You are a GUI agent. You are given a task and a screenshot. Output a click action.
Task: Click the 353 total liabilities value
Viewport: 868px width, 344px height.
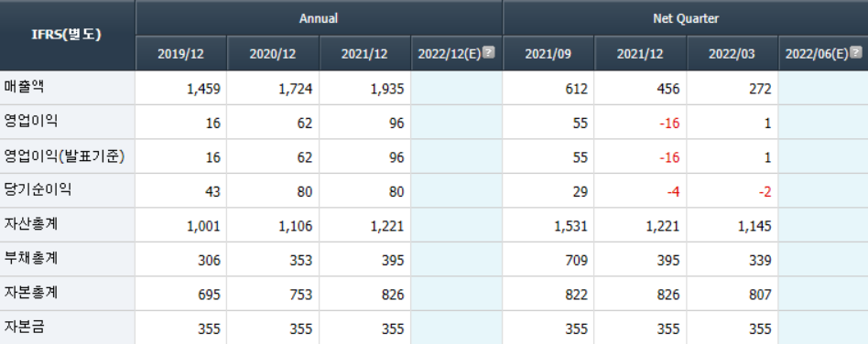(301, 260)
